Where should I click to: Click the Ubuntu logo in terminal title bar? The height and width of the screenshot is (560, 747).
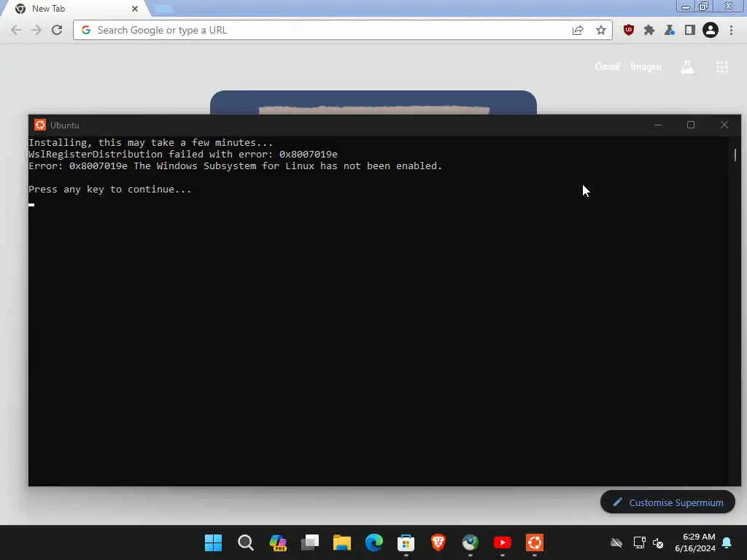(x=40, y=125)
